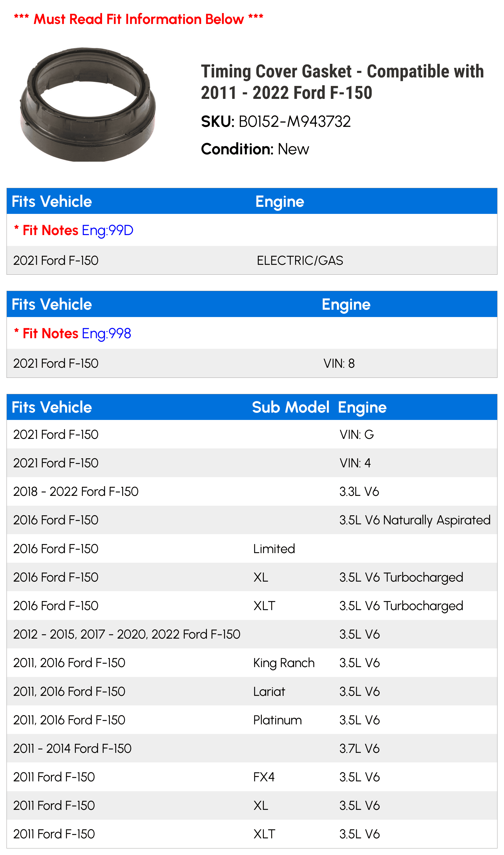Click the timing cover gasket product image
This screenshot has height=855, width=504.
pos(88,104)
